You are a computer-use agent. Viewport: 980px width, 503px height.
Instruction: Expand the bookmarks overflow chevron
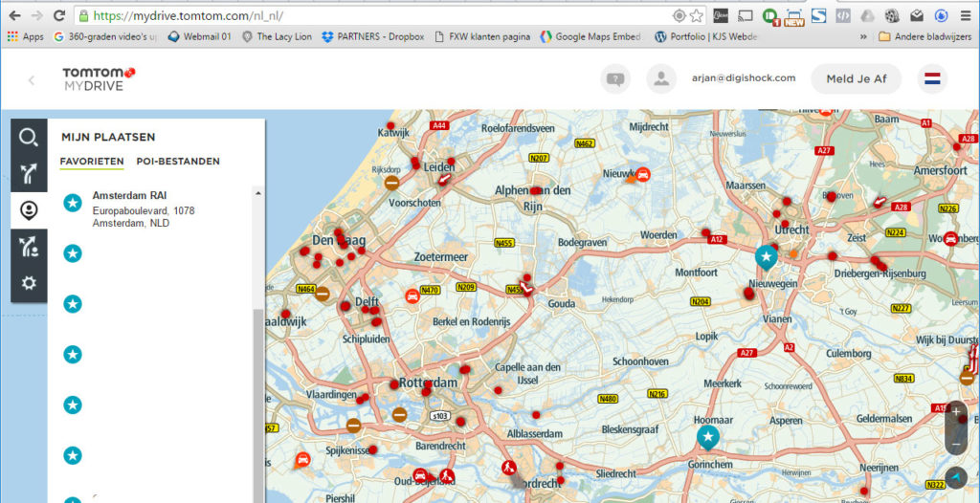[x=864, y=37]
